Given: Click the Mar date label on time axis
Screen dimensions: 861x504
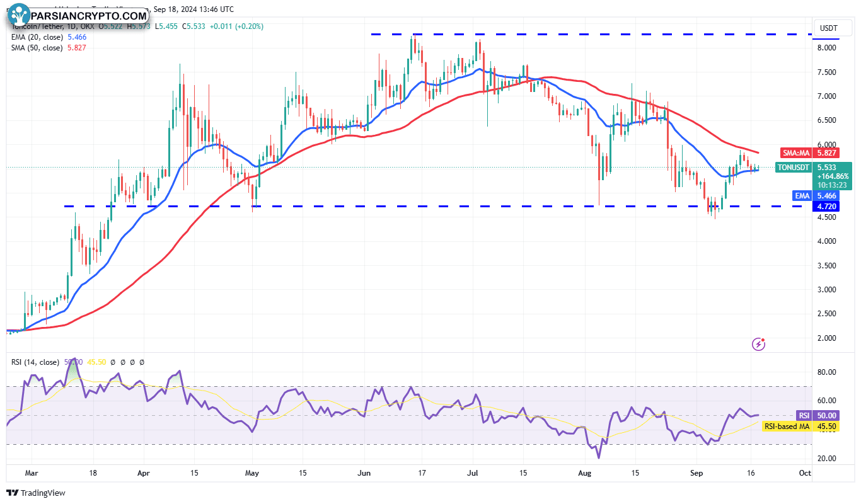Looking at the screenshot, I should click(x=33, y=472).
